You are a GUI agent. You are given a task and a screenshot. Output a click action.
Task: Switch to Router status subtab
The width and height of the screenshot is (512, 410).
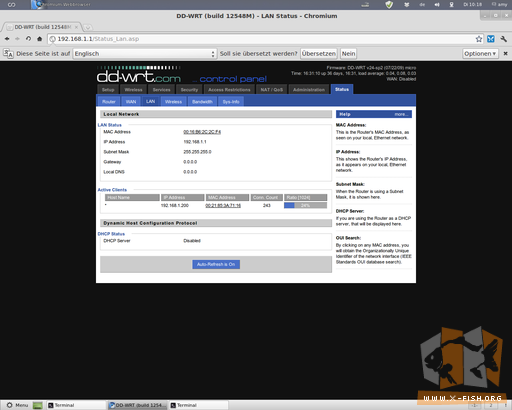[x=109, y=102]
